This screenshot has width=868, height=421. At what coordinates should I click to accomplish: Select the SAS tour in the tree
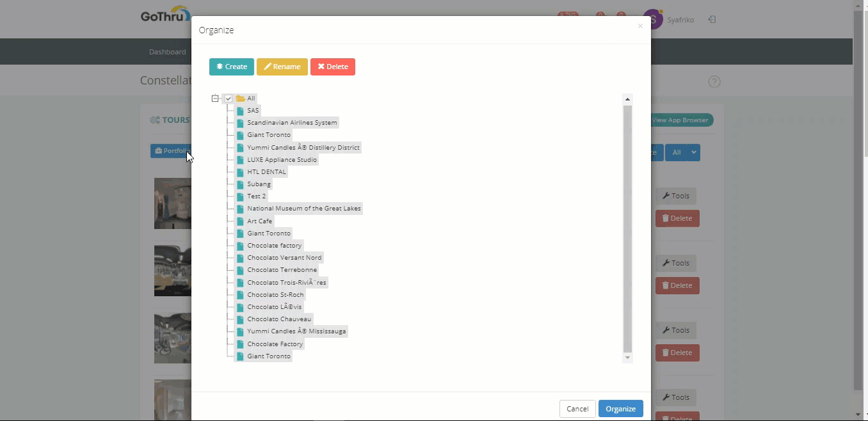tap(253, 111)
